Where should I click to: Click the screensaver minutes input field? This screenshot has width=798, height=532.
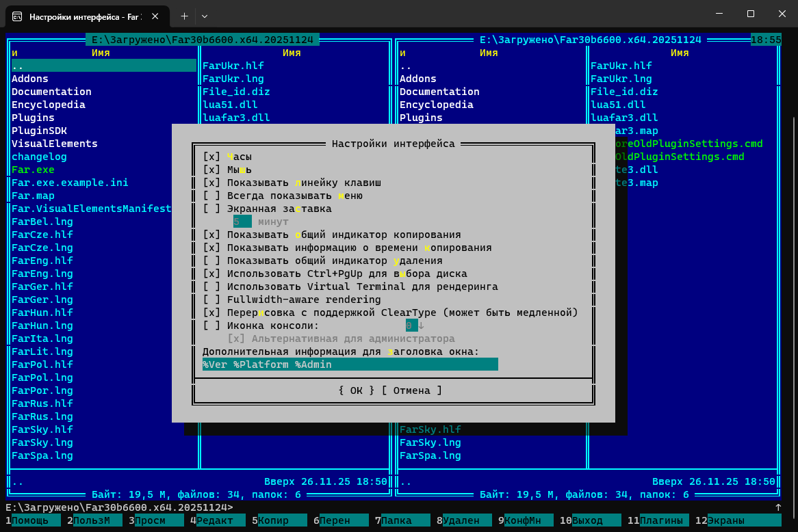click(x=242, y=222)
